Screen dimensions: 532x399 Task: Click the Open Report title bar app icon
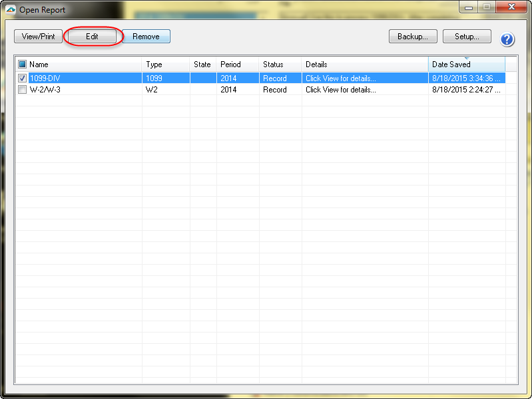(x=10, y=10)
